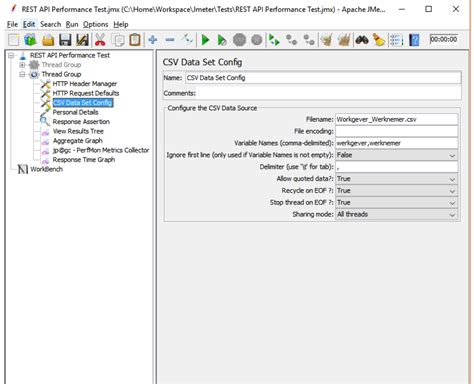Screen dimensions: 474x384
Task: Open Search with binoculars icon
Action: (x=362, y=40)
